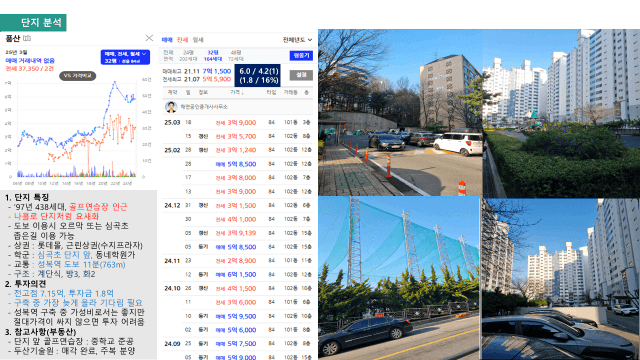Click the realtor avatar photo
The height and width of the screenshot is (360, 640).
[x=171, y=107]
